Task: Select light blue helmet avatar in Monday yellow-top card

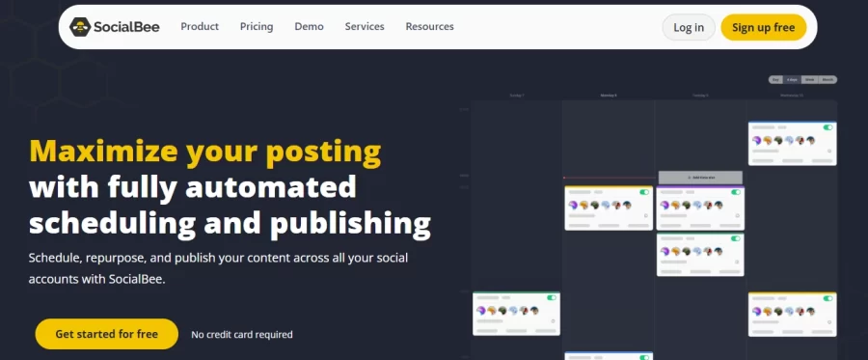Action: pyautogui.click(x=605, y=205)
